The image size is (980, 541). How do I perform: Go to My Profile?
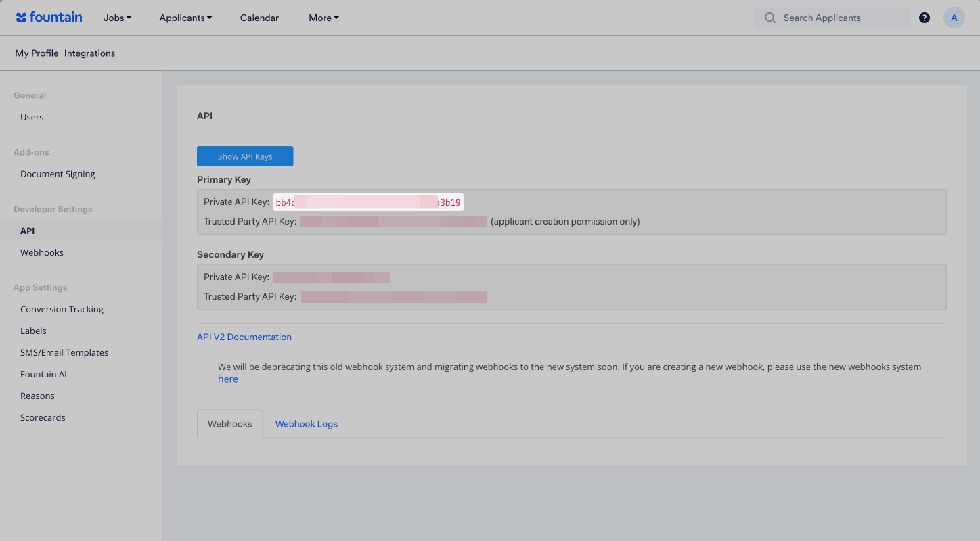tap(37, 53)
